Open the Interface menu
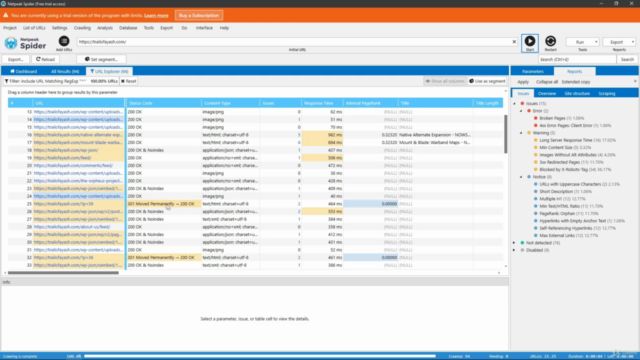The width and height of the screenshot is (640, 360). (x=204, y=28)
